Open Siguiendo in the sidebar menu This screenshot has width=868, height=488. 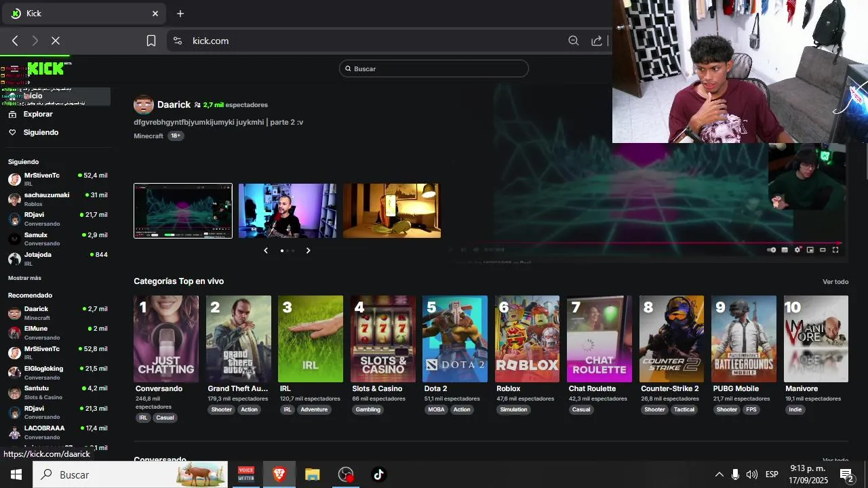[x=41, y=132]
